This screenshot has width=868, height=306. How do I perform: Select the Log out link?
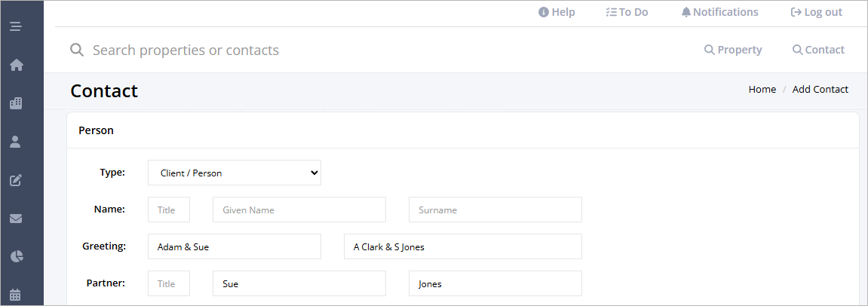tap(817, 12)
